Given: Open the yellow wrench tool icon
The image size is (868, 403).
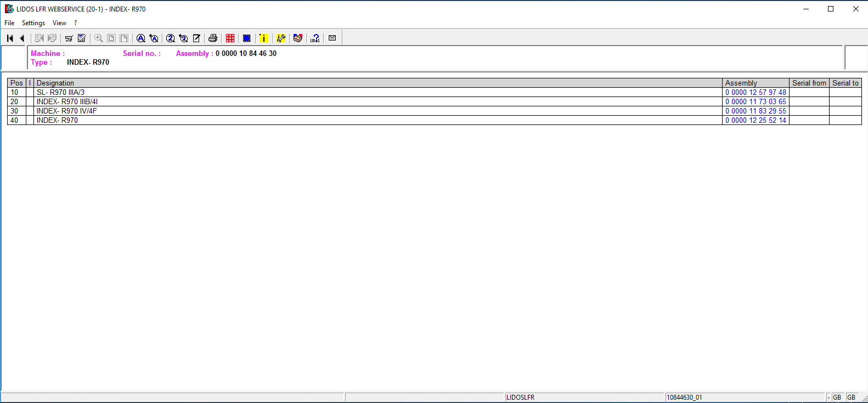Looking at the screenshot, I should click(x=281, y=38).
